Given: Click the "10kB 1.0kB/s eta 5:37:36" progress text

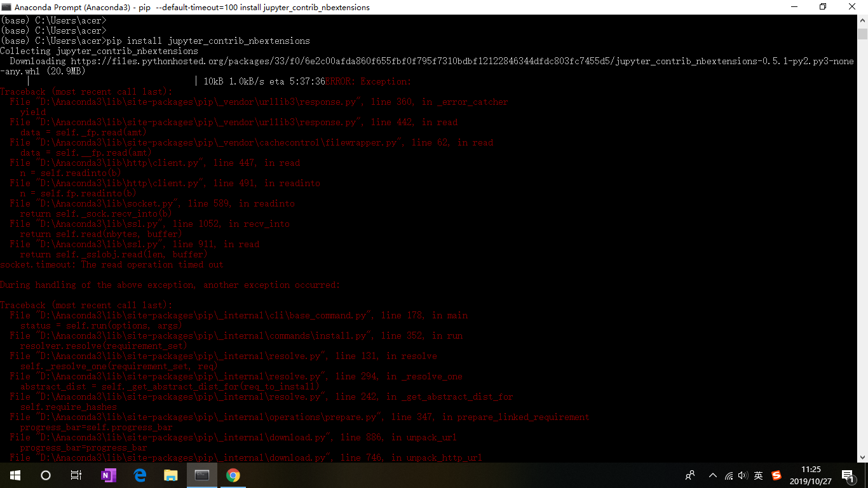Looking at the screenshot, I should coord(264,81).
